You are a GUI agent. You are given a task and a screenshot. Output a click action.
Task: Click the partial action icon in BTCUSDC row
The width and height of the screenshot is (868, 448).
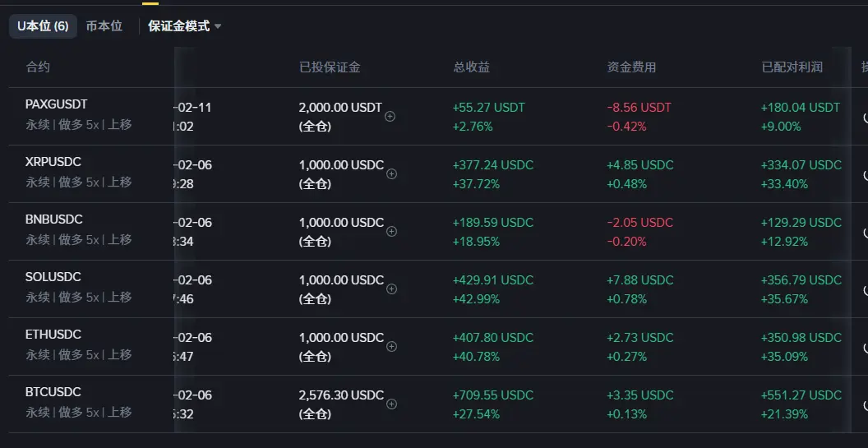(x=865, y=405)
